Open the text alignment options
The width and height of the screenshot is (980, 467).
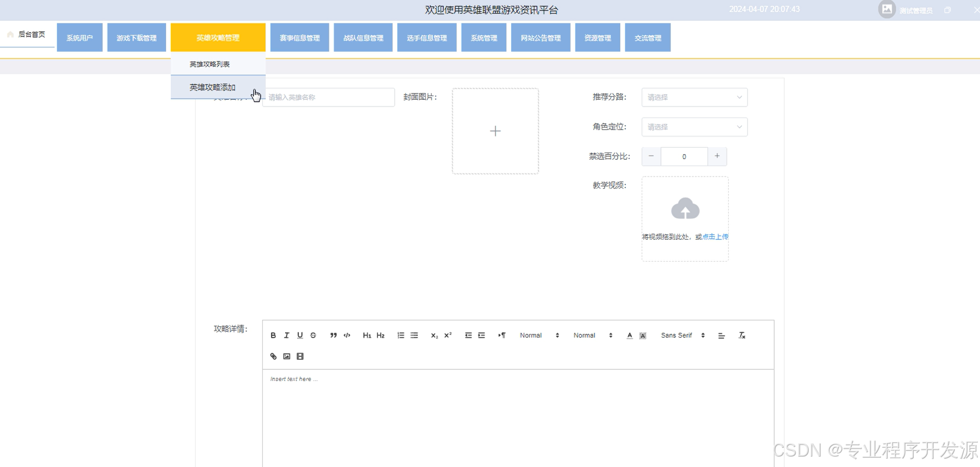721,335
